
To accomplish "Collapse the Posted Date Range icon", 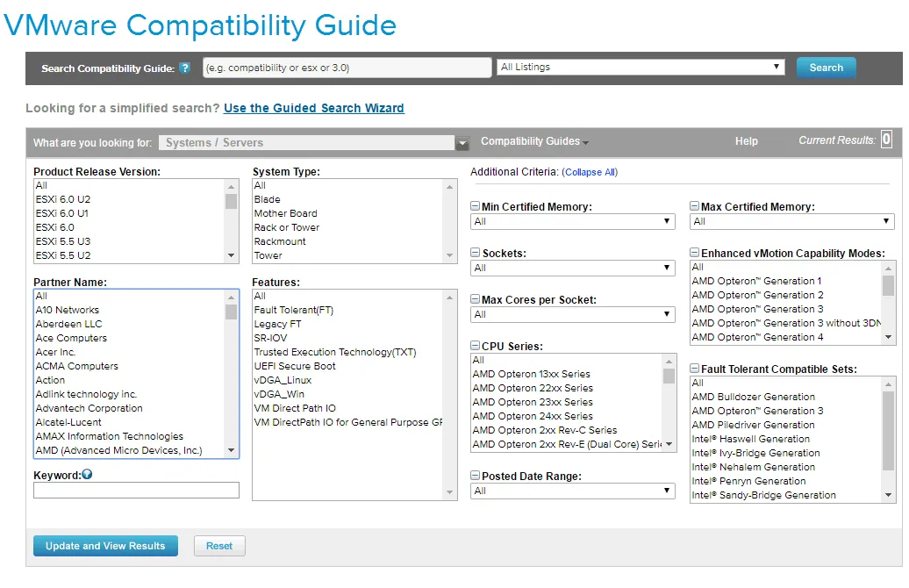I will [475, 475].
